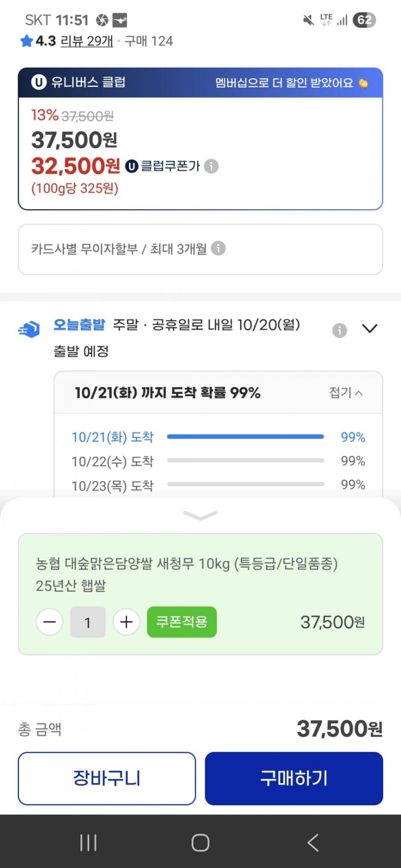Tap the 구매하기 purchase button
The height and width of the screenshot is (868, 401).
point(294,778)
